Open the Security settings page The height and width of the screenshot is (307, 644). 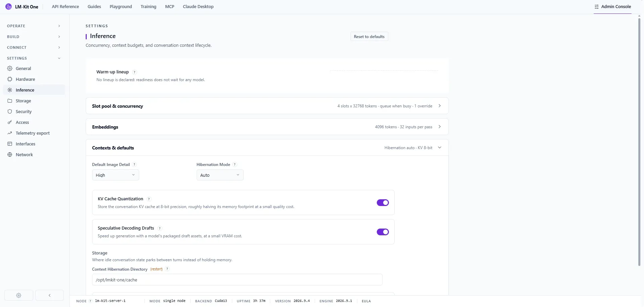click(34, 111)
